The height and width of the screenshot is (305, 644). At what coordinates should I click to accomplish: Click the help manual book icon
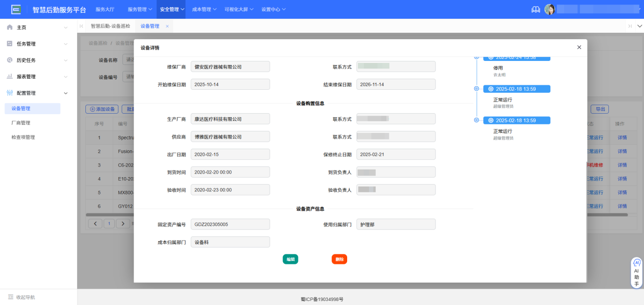[535, 9]
